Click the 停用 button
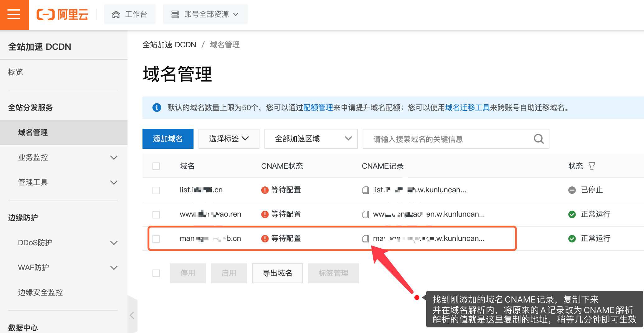The image size is (644, 333). (x=188, y=273)
